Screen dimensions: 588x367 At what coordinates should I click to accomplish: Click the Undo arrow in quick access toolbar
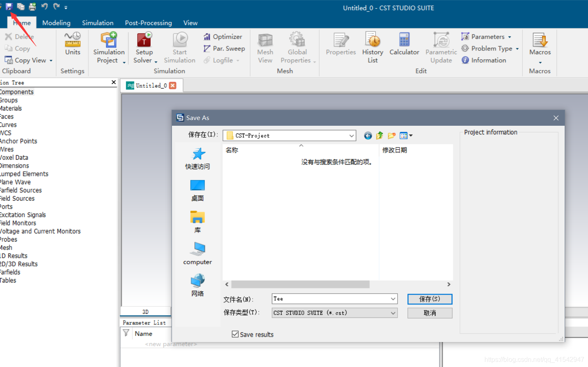[x=44, y=7]
